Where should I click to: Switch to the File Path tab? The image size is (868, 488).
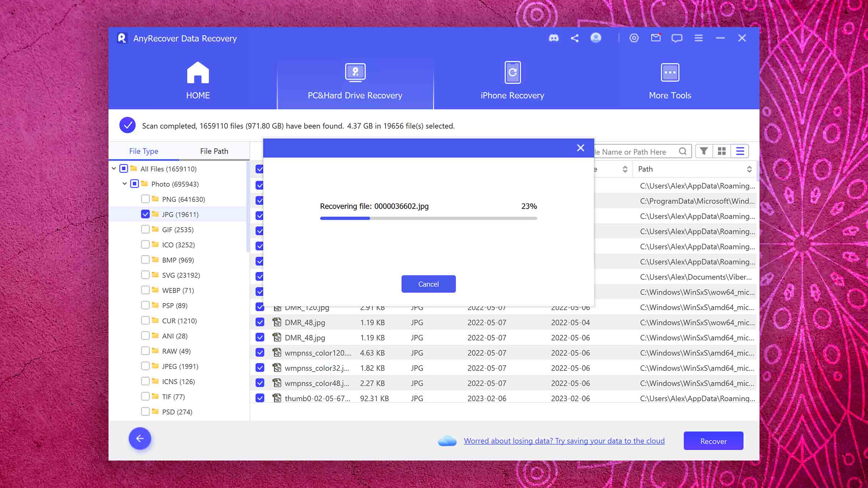214,151
